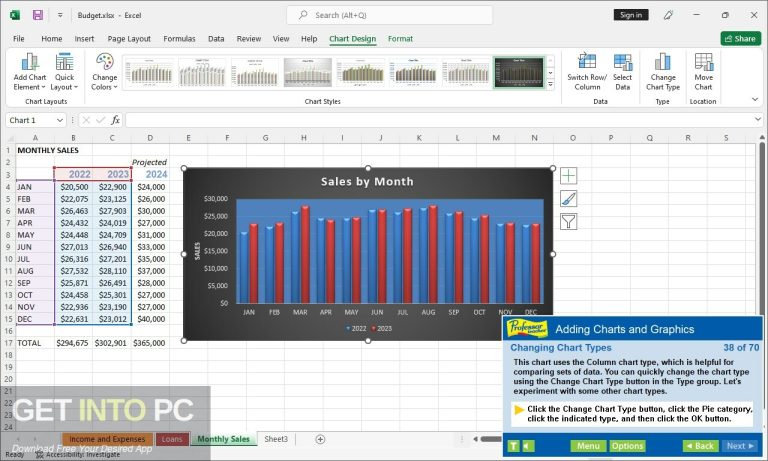Click the Save icon in title bar
This screenshot has height=461, width=768.
point(38,15)
